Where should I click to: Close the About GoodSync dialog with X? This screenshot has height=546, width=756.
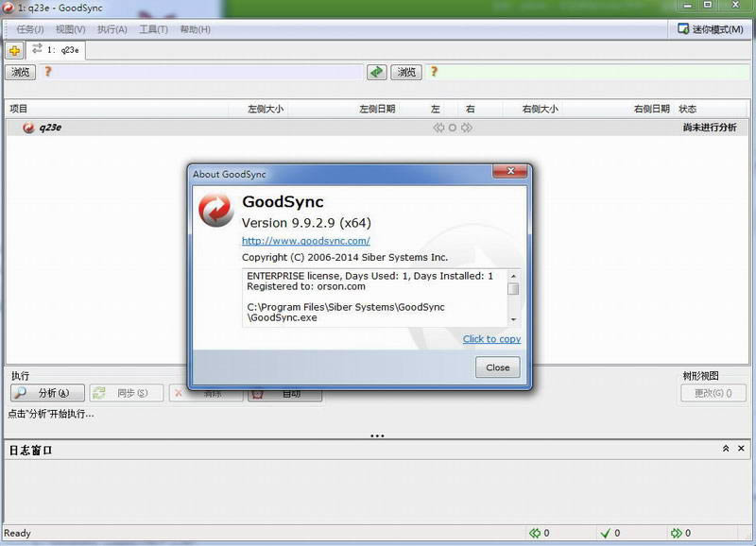click(510, 171)
